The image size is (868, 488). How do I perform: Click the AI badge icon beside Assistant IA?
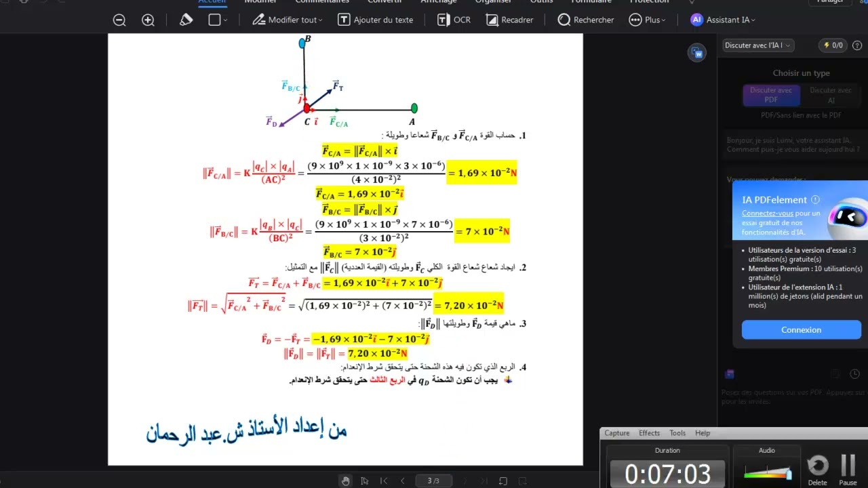pos(696,20)
